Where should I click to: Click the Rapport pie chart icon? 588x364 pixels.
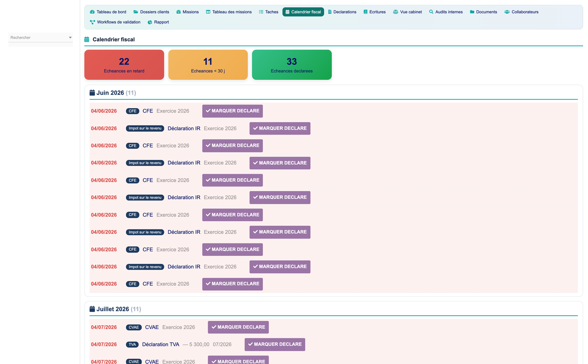tap(150, 22)
